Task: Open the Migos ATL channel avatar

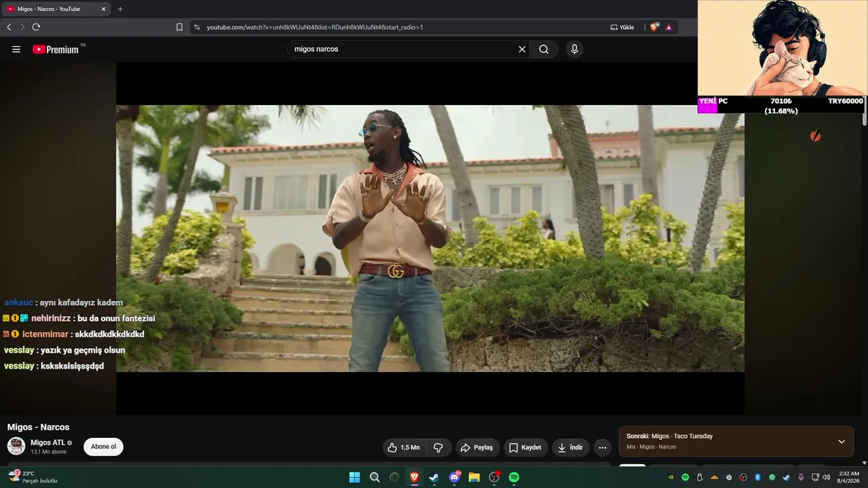Action: point(16,446)
